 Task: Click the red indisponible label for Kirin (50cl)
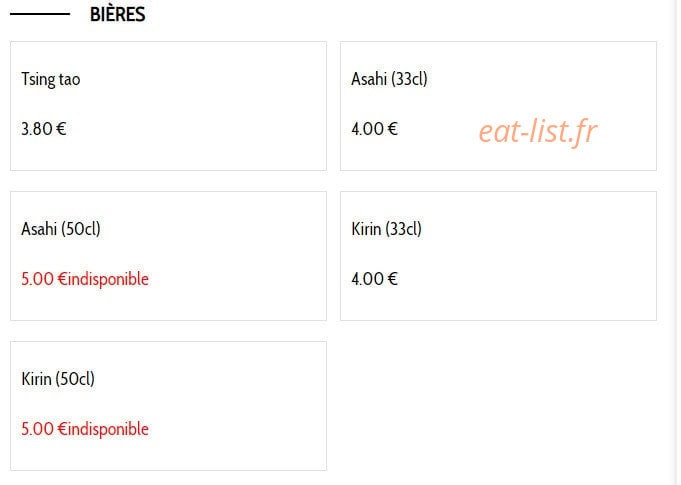click(108, 429)
